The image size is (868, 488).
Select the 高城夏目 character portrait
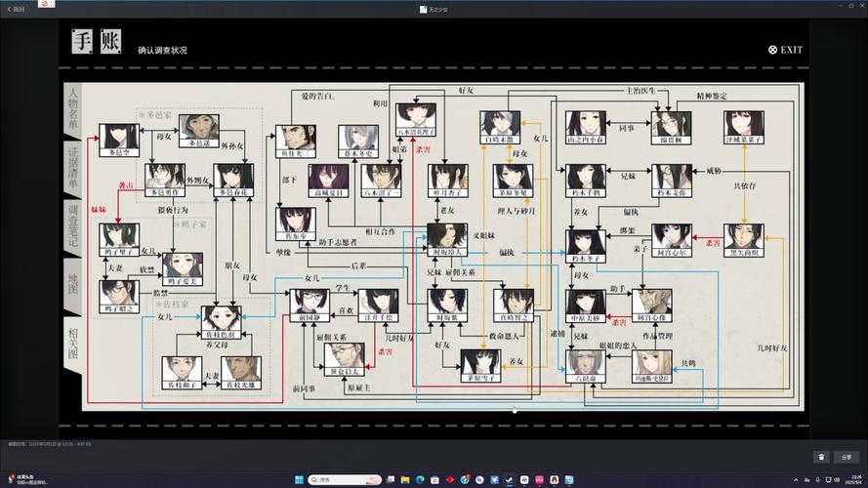click(328, 178)
